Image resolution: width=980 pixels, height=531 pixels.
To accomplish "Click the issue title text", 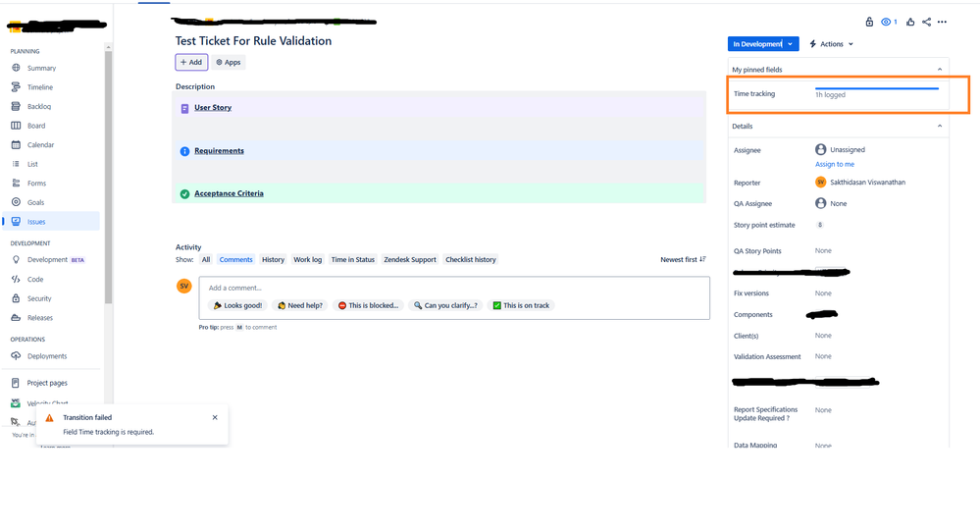I will point(253,41).
